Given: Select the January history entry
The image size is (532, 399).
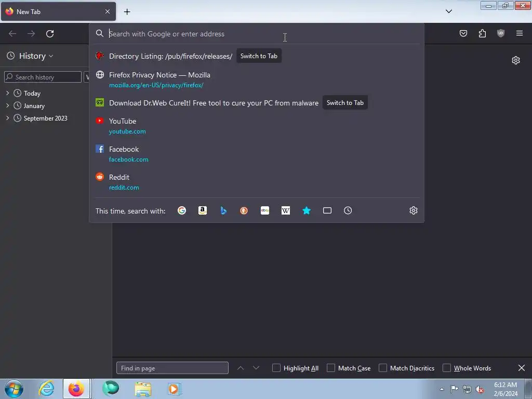Looking at the screenshot, I should (x=34, y=106).
